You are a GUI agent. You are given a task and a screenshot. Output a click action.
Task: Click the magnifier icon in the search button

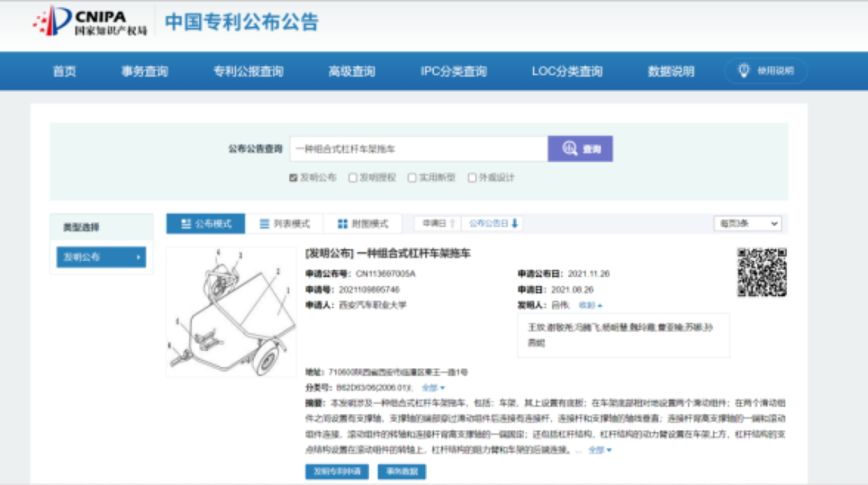point(570,149)
